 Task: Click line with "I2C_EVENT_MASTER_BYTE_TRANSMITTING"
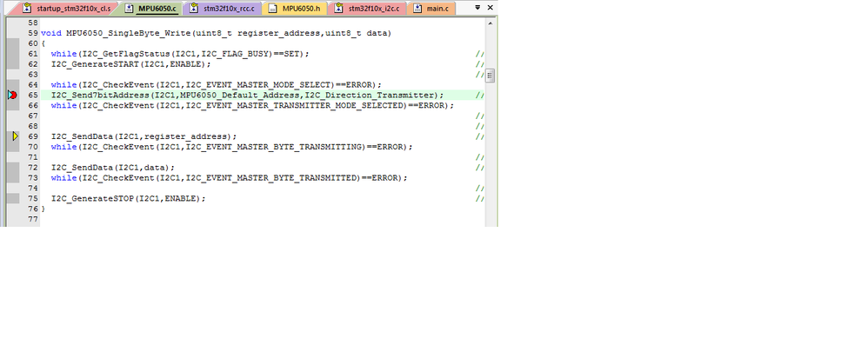point(232,147)
